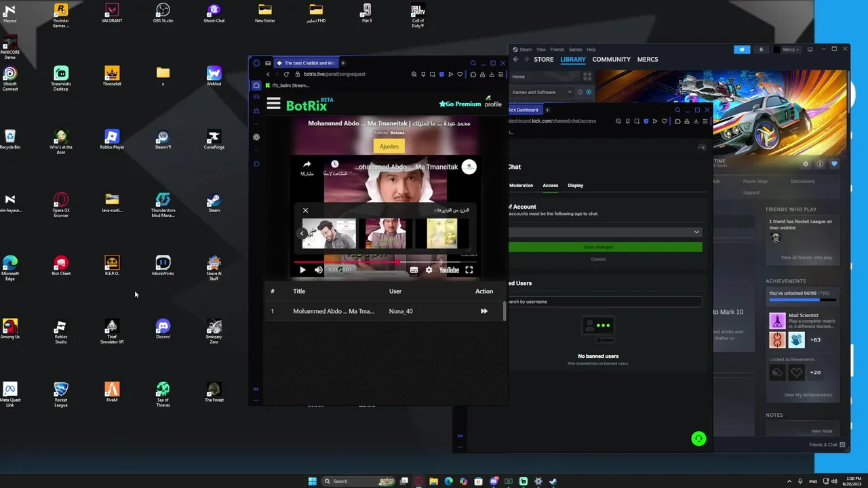Show hidden system tray icons
868x488 pixels.
click(x=789, y=481)
